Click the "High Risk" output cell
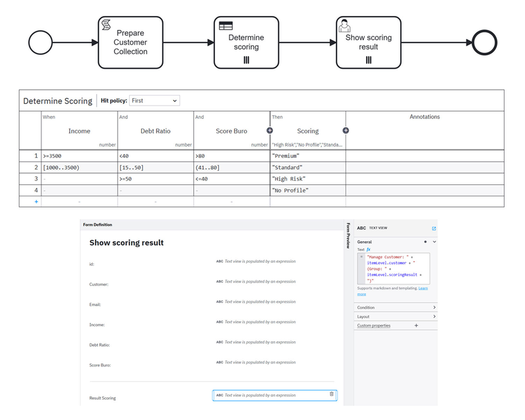 (308, 179)
